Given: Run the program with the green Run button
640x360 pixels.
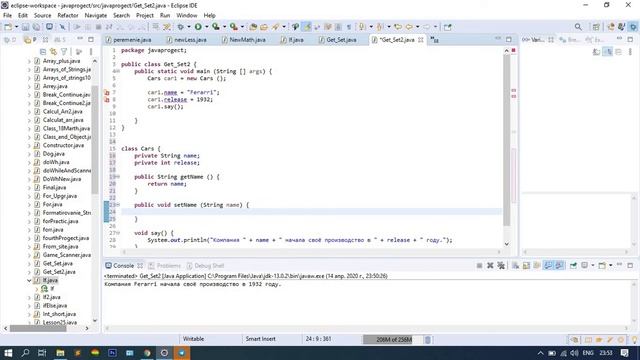Looking at the screenshot, I should [x=198, y=27].
